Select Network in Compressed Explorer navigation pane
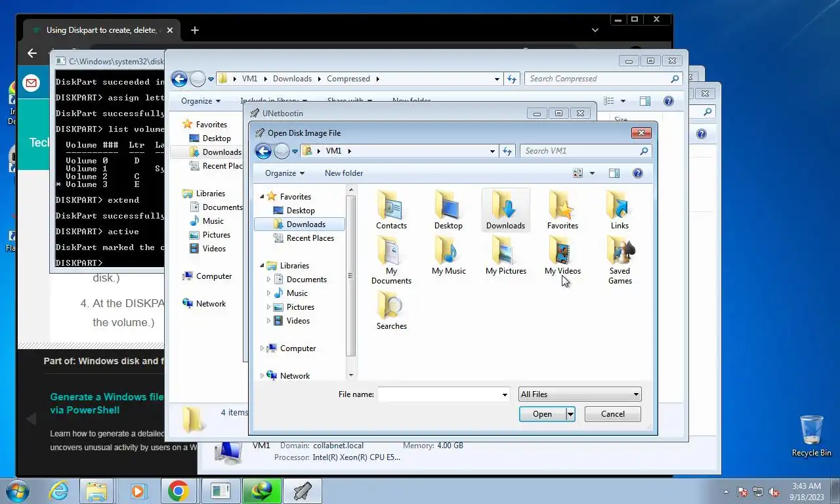This screenshot has height=504, width=840. coord(211,304)
